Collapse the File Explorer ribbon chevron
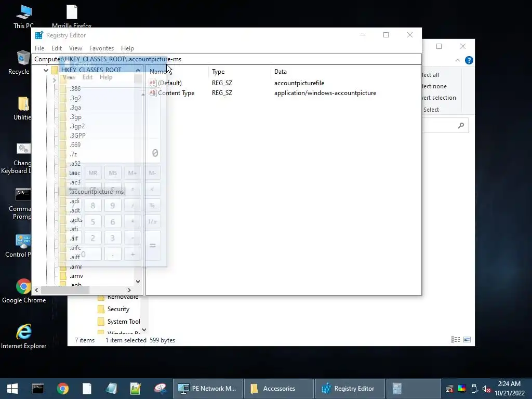Viewport: 532px width, 399px height. (x=457, y=60)
